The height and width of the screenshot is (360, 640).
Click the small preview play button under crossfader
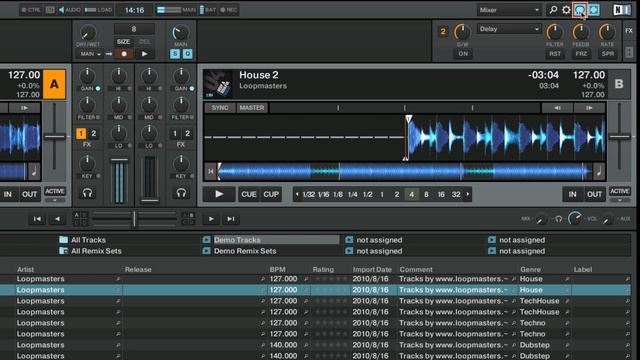(x=211, y=219)
